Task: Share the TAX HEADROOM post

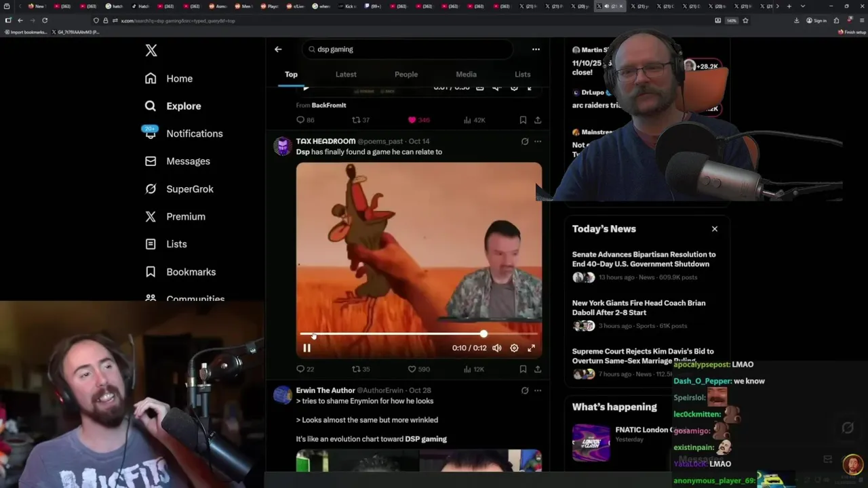Action: [x=538, y=369]
